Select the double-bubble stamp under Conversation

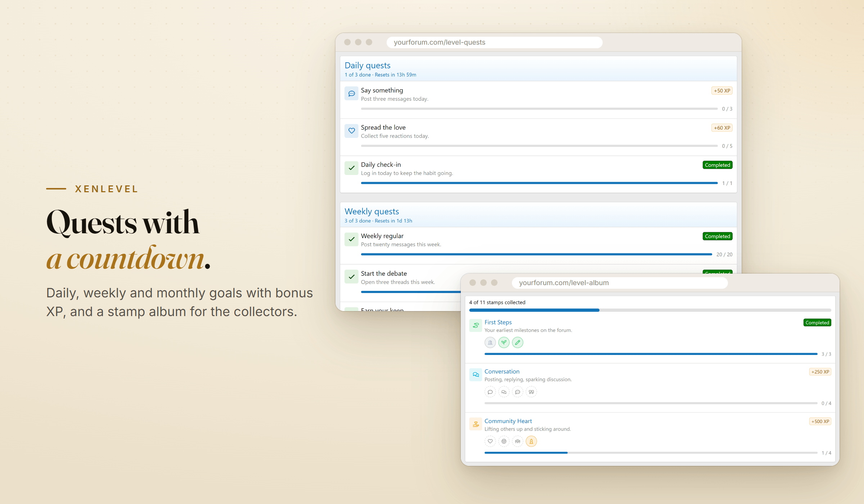click(x=504, y=392)
